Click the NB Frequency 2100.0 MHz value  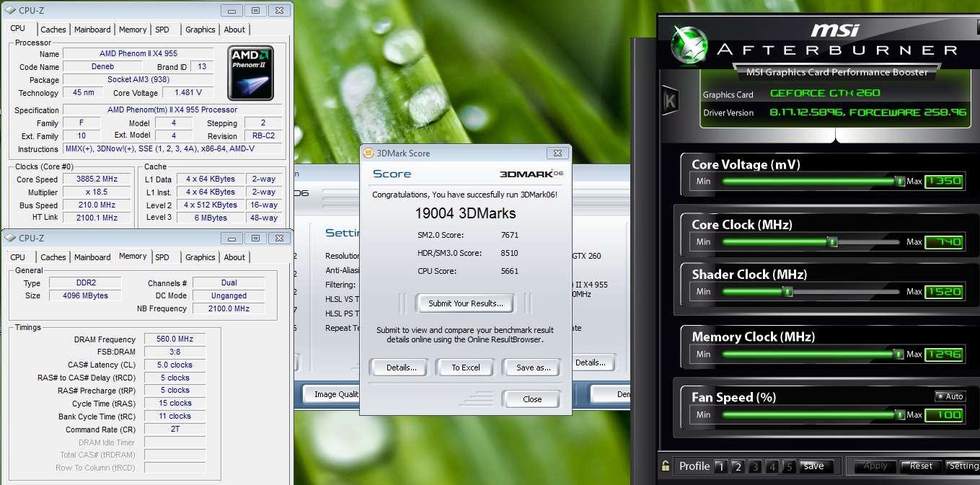(x=229, y=308)
